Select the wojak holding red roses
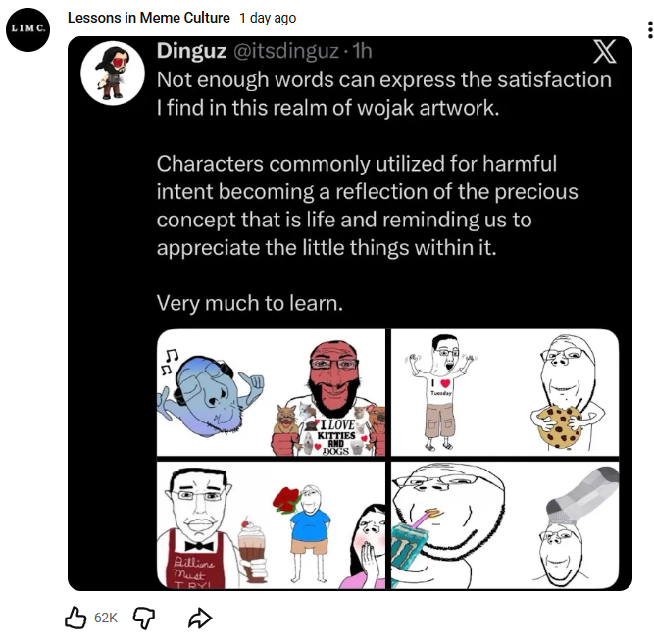The width and height of the screenshot is (654, 644). 302,533
